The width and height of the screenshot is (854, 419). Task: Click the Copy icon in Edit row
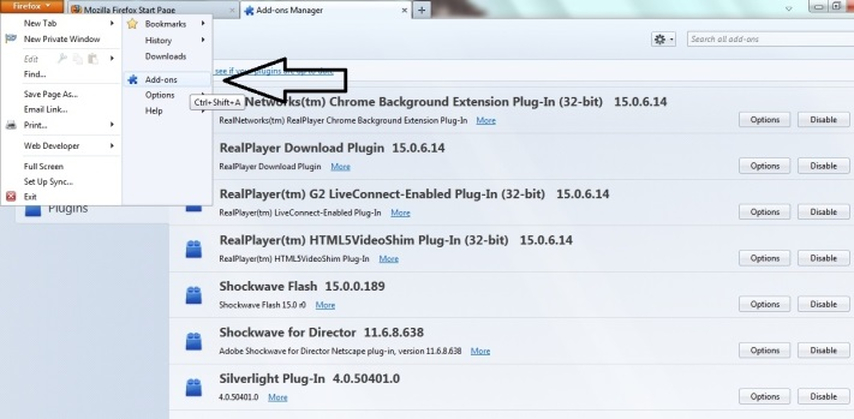pyautogui.click(x=78, y=58)
